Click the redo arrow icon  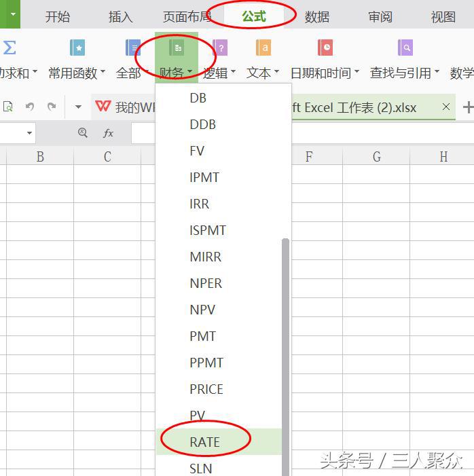click(52, 107)
